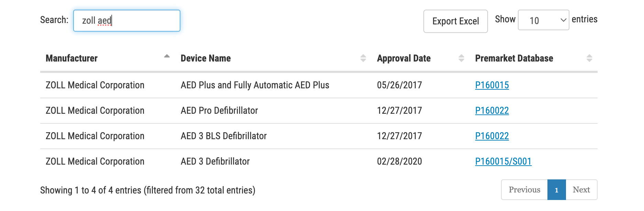The width and height of the screenshot is (644, 211).
Task: Select the AED Plus and Fully Automatic cell
Action: (x=255, y=85)
